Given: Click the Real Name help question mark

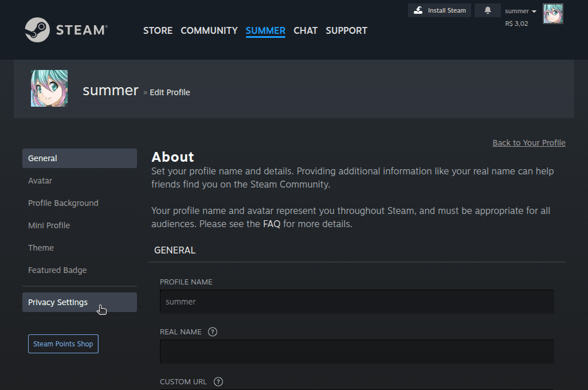Looking at the screenshot, I should (212, 331).
